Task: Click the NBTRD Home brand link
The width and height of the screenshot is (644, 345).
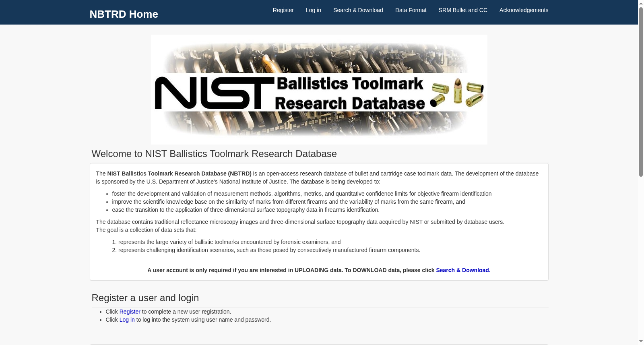Action: point(124,14)
